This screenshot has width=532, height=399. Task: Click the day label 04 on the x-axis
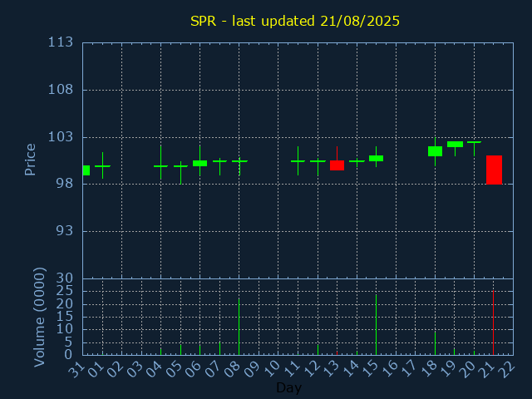click(x=155, y=369)
